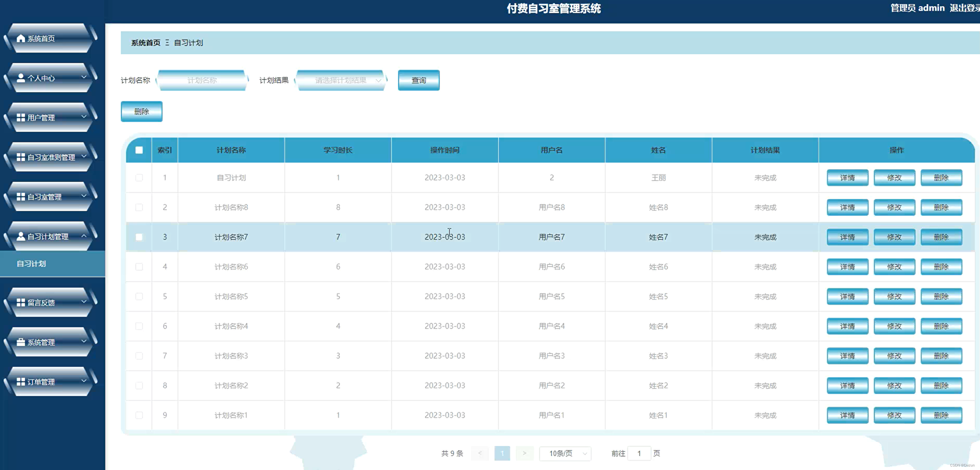The width and height of the screenshot is (980, 470).
Task: Click the person icon beside 个人中心
Action: [21, 78]
